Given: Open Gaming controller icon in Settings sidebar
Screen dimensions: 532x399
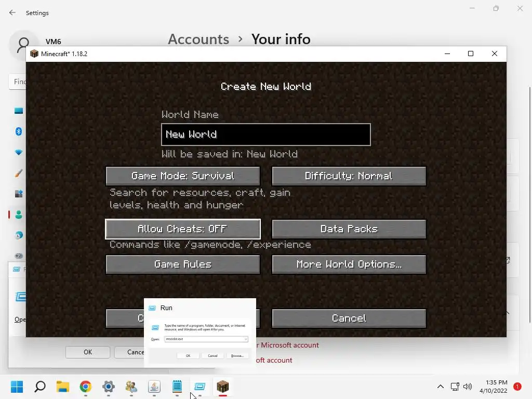Looking at the screenshot, I should 19,256.
